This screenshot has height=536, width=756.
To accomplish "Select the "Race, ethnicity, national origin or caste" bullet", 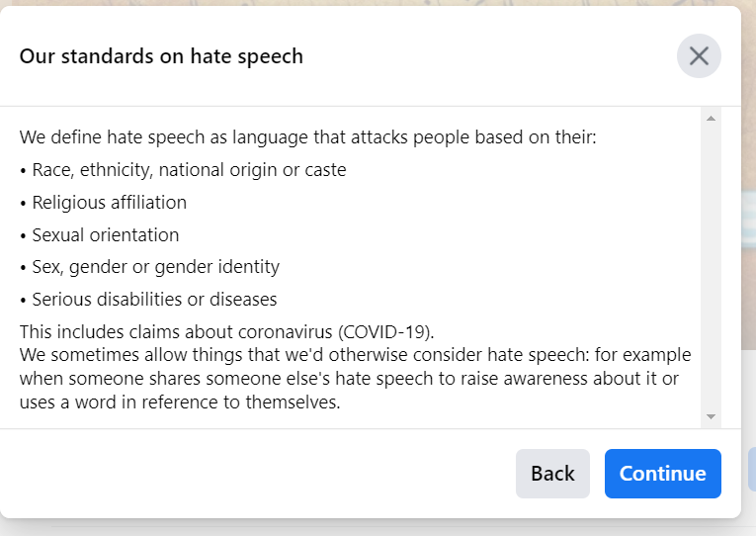I will coord(188,170).
